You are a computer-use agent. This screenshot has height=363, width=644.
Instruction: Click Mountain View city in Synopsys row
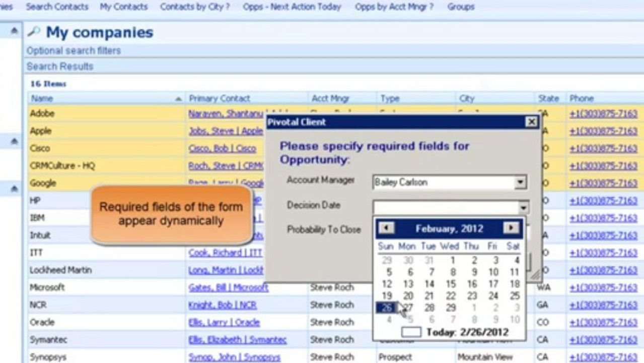click(x=485, y=357)
